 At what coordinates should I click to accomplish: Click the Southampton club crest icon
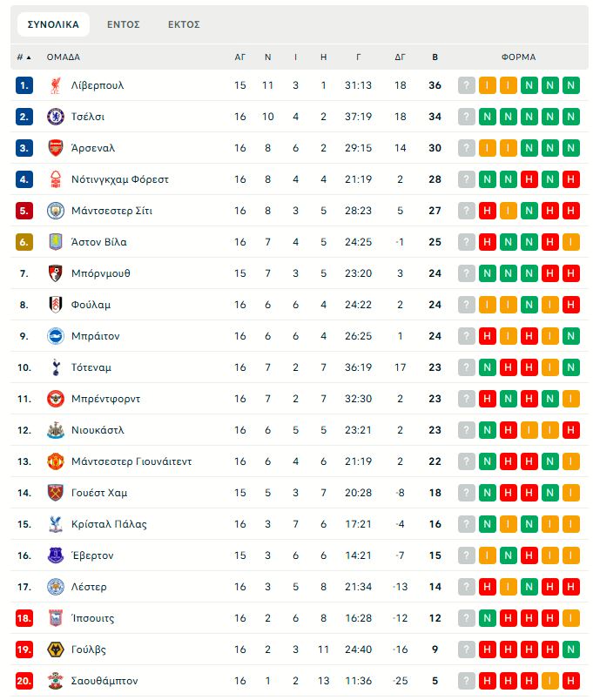tap(56, 681)
